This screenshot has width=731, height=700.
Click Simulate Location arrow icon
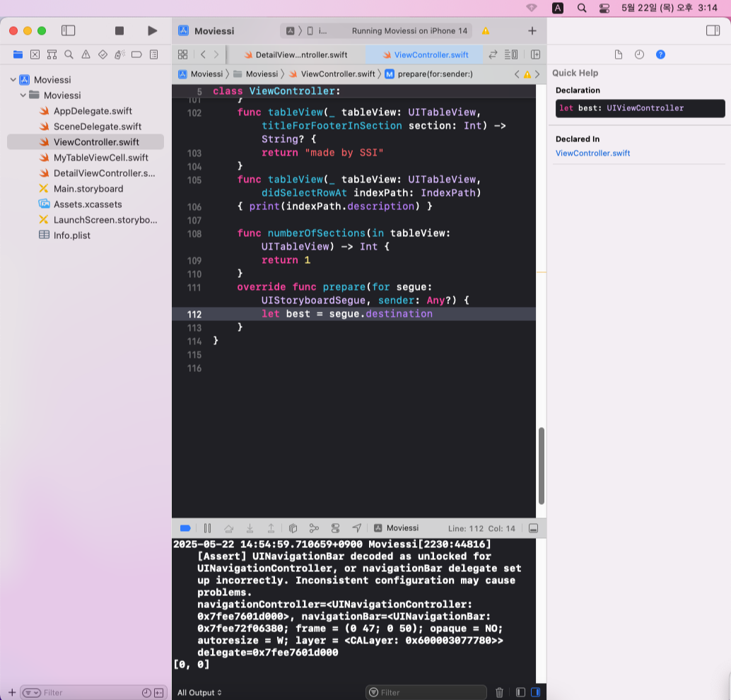tap(356, 528)
